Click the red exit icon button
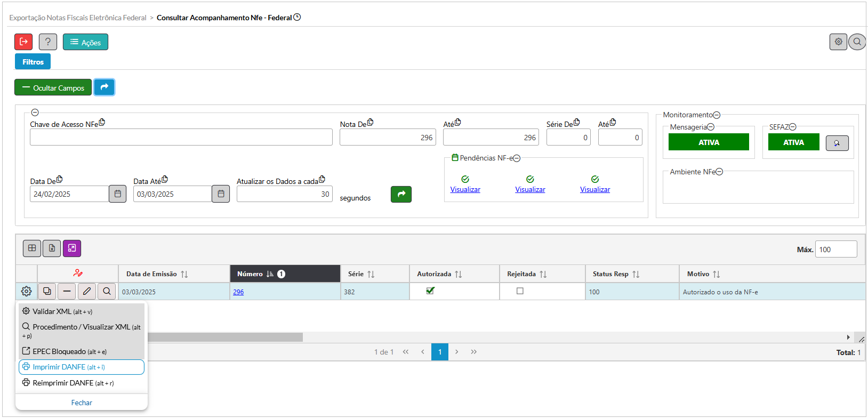868x418 pixels. 23,42
